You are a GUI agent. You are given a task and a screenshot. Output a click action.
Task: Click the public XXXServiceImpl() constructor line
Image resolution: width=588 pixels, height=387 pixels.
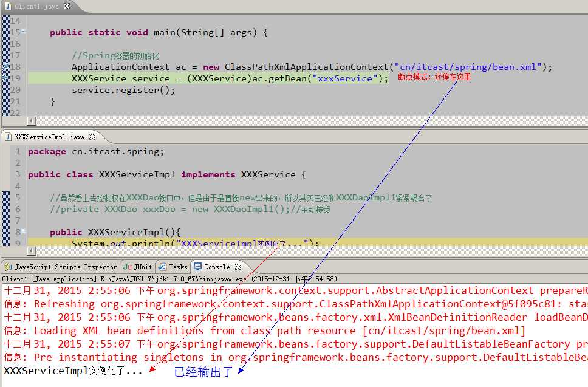pos(115,232)
